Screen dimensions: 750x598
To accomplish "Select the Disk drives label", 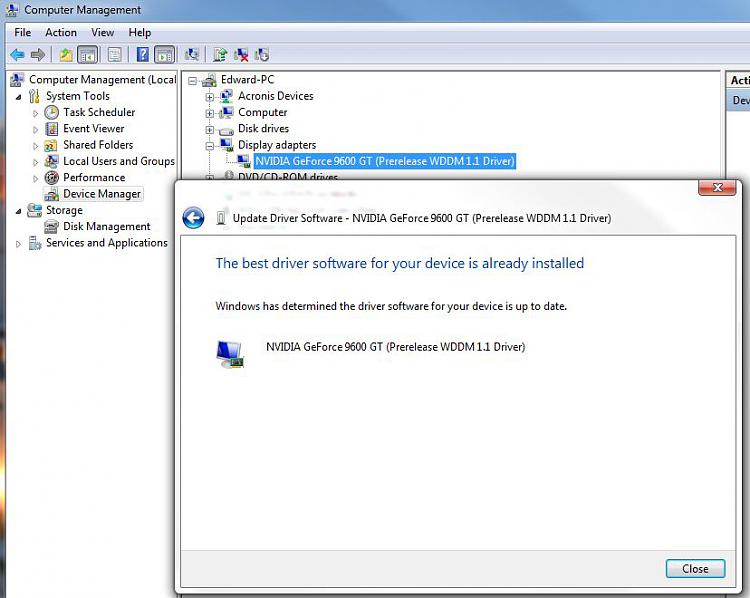I will click(x=264, y=129).
